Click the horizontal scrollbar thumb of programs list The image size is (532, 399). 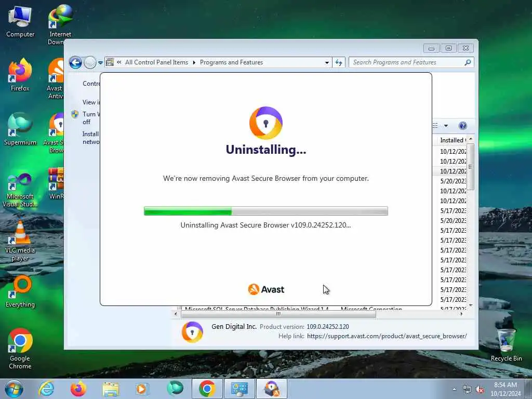(x=278, y=314)
